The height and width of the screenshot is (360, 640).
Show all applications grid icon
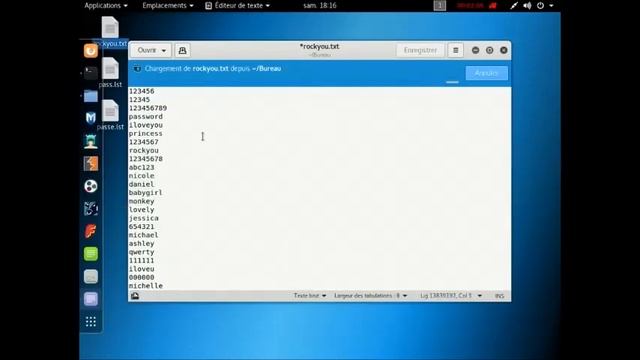(x=91, y=321)
